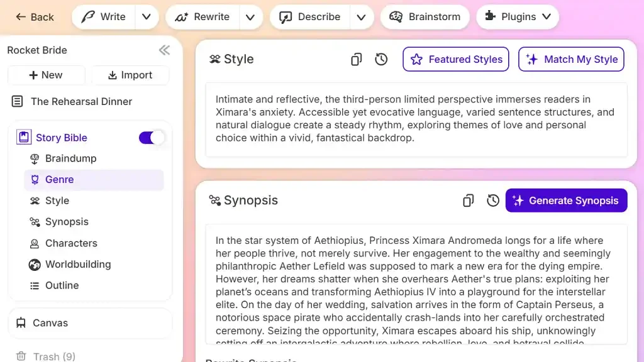Click Match My Style
This screenshot has width=644, height=362.
pos(571,59)
